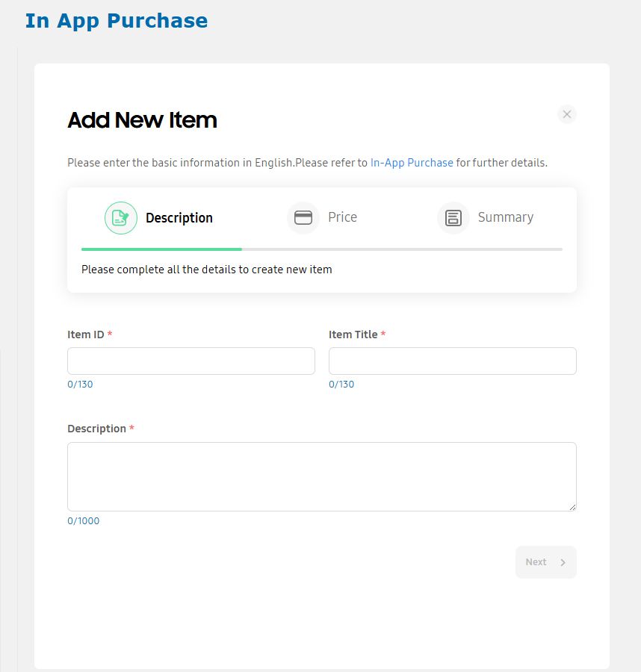The width and height of the screenshot is (641, 672).
Task: Focus the Item ID input field
Action: pyautogui.click(x=191, y=361)
